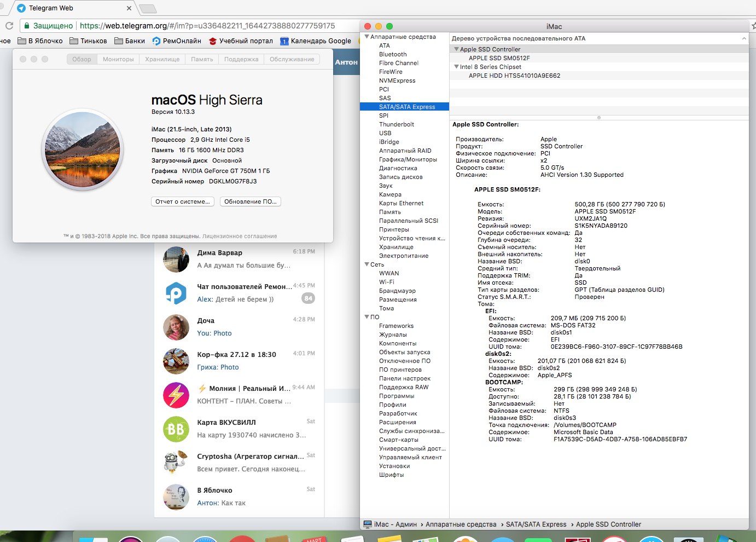This screenshot has width=756, height=542.
Task: Open Банки bookmarks folder
Action: tap(130, 41)
